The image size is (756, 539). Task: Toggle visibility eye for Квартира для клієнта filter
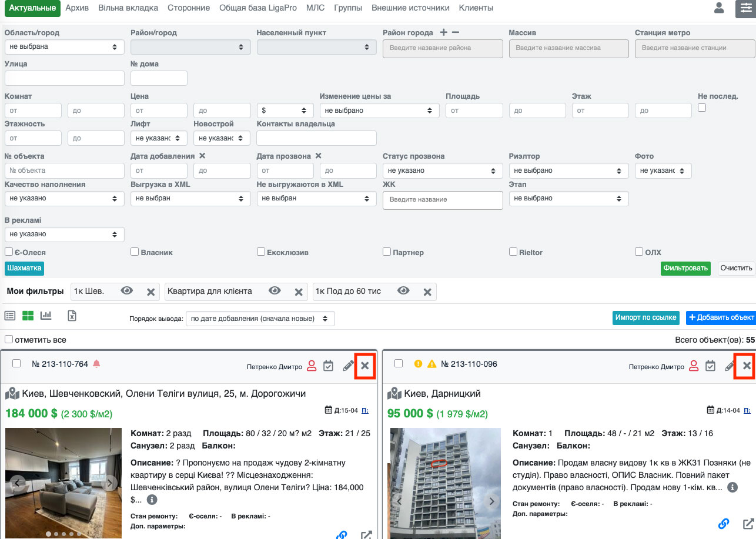(275, 291)
